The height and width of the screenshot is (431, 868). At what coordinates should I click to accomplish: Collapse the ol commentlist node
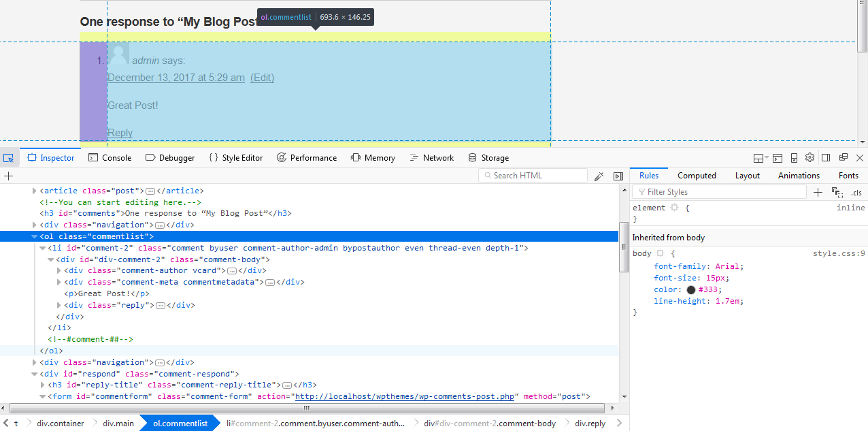click(x=35, y=237)
